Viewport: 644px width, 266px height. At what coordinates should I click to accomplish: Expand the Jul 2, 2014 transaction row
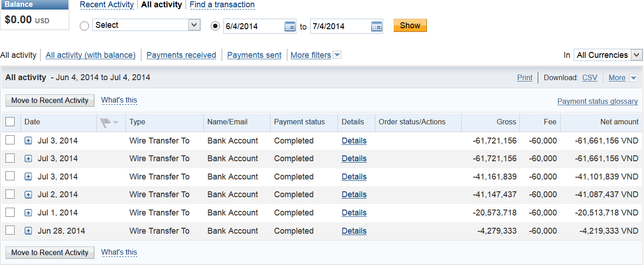tap(28, 195)
